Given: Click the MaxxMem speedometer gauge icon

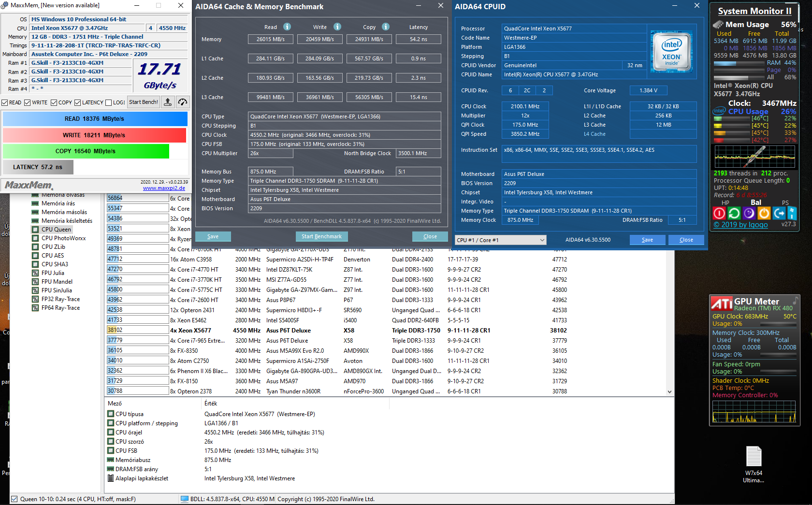Looking at the screenshot, I should (182, 102).
